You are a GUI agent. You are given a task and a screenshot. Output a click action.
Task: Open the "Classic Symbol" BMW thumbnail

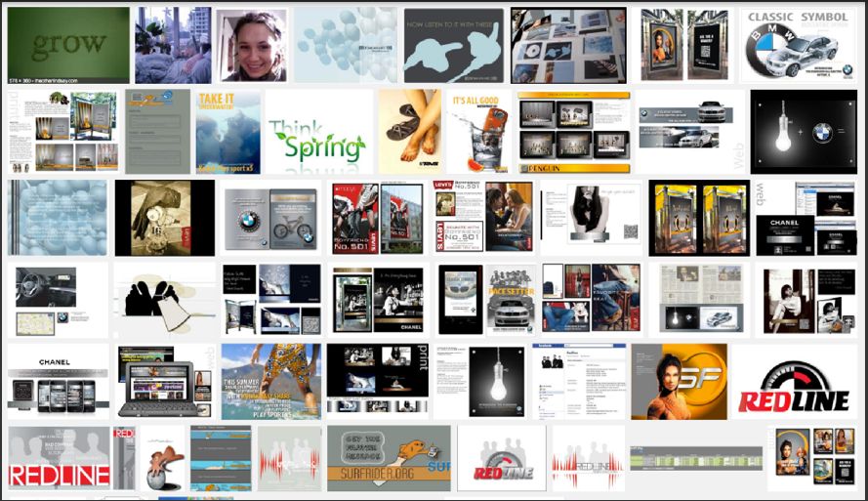tap(799, 45)
